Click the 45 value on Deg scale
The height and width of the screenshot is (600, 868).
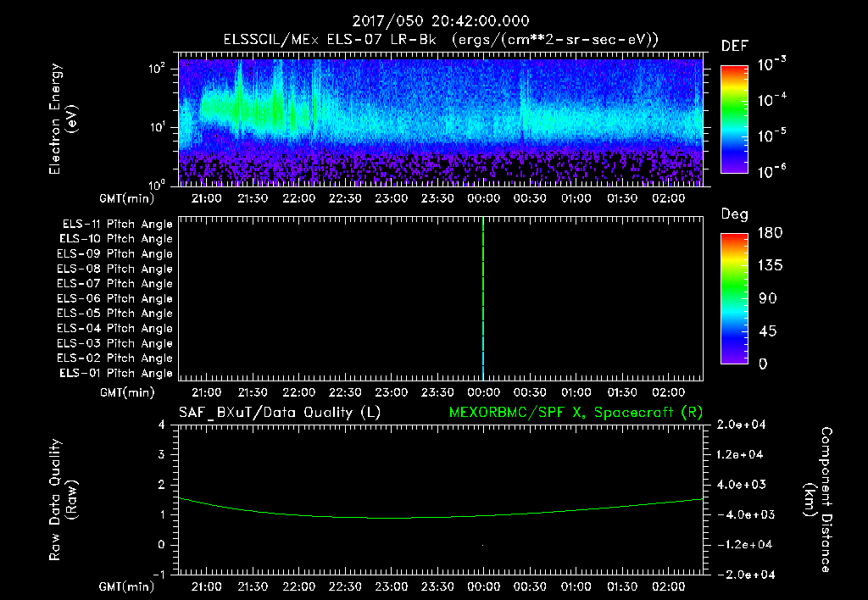click(768, 331)
